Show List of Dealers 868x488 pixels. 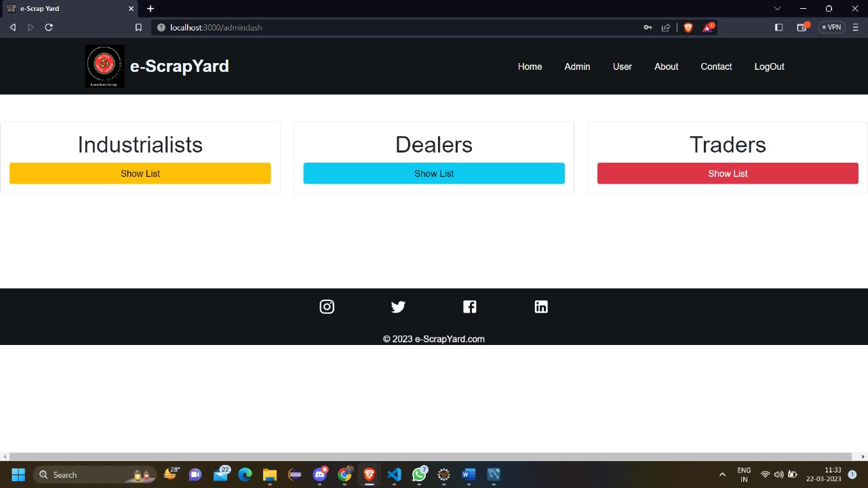pyautogui.click(x=434, y=173)
